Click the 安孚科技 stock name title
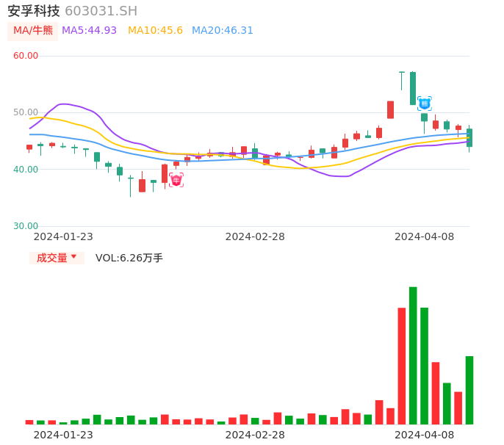The width and height of the screenshot is (504, 445). pyautogui.click(x=34, y=11)
